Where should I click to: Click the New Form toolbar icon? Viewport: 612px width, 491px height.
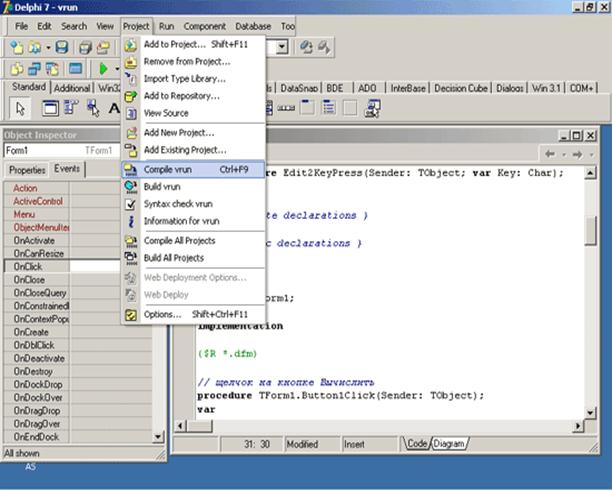[75, 69]
